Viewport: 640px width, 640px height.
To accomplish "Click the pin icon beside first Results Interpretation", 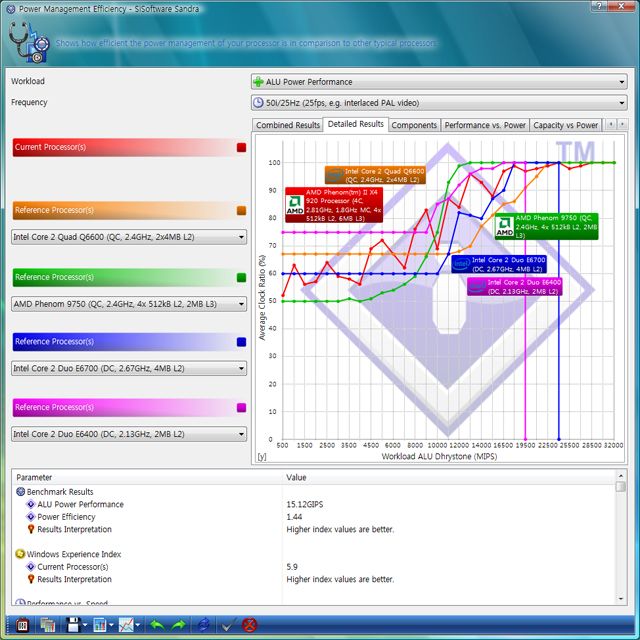I will click(31, 529).
